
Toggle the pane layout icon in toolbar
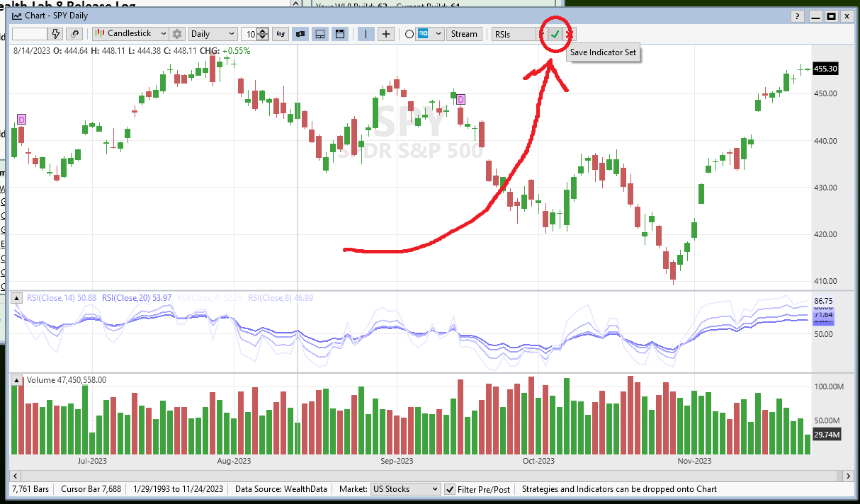[x=319, y=33]
